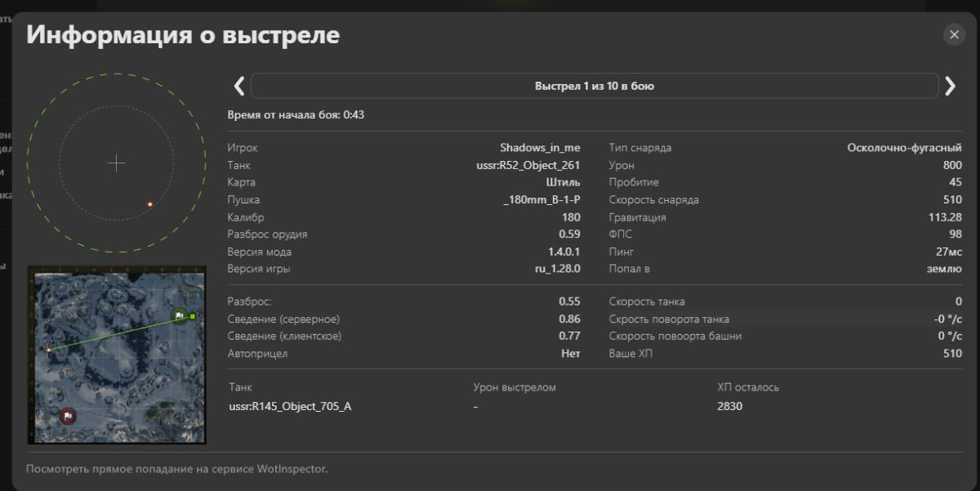Screen dimensions: 980x491
Task: Go to the previous shot arrow
Action: pos(238,86)
